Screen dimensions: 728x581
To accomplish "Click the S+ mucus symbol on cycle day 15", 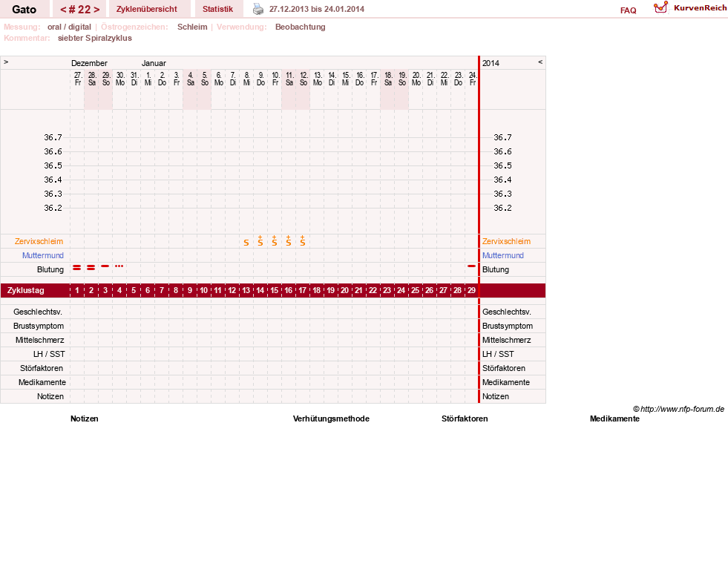I will click(x=275, y=241).
